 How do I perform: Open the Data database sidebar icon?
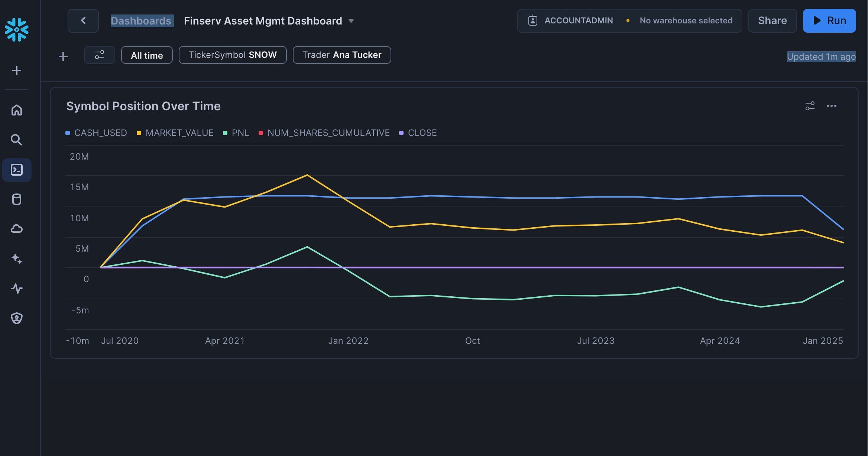(x=16, y=199)
